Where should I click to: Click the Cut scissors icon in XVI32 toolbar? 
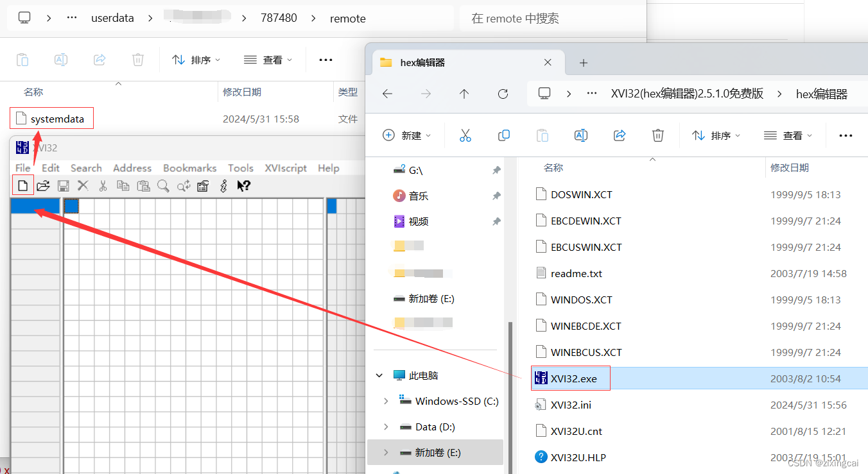tap(103, 186)
